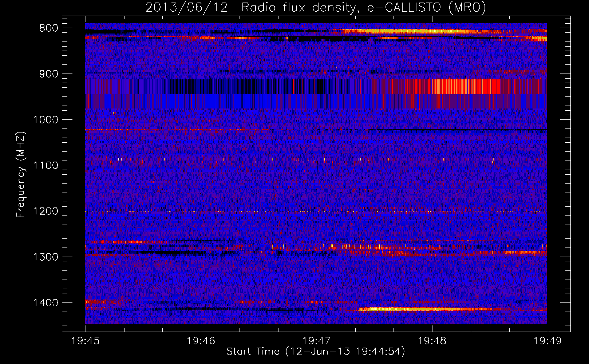589x364 pixels.
Task: Click the 19:45 time tick label
Action: 86,341
